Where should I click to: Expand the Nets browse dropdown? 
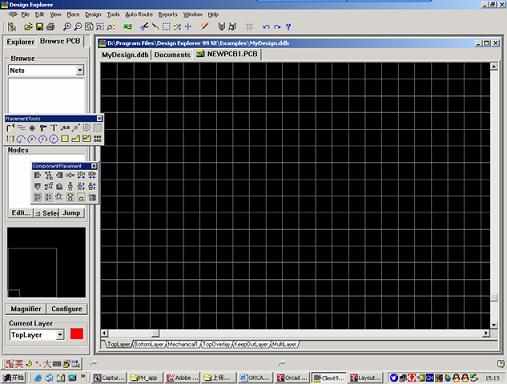click(x=80, y=70)
